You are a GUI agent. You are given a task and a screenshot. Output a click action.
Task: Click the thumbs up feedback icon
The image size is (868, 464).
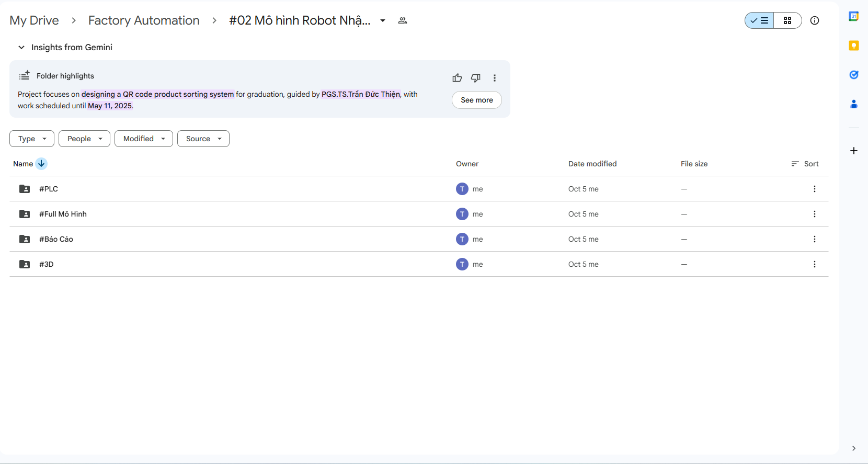[x=457, y=78]
